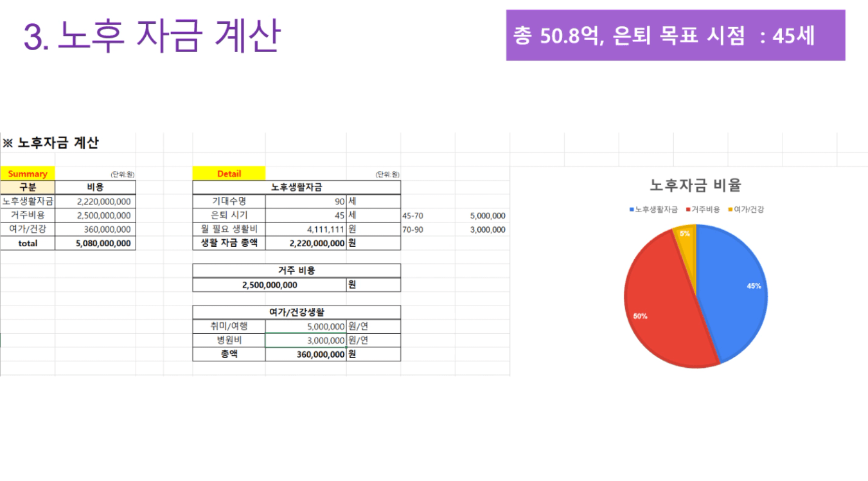868x481 pixels.
Task: Click the '5,000,000' value beside 45-70
Action: 483,216
